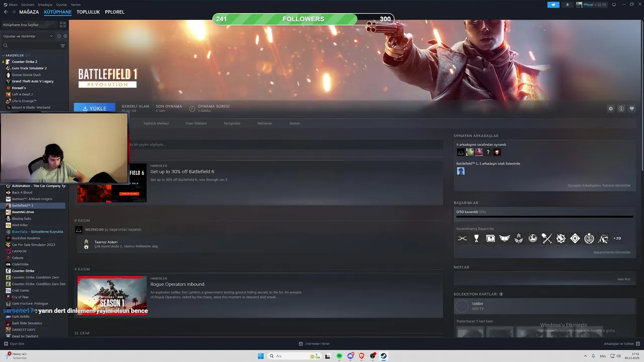Open İndirmeleri Yönet downloads bar
Image resolution: width=644 pixels, height=362 pixels.
(x=314, y=344)
